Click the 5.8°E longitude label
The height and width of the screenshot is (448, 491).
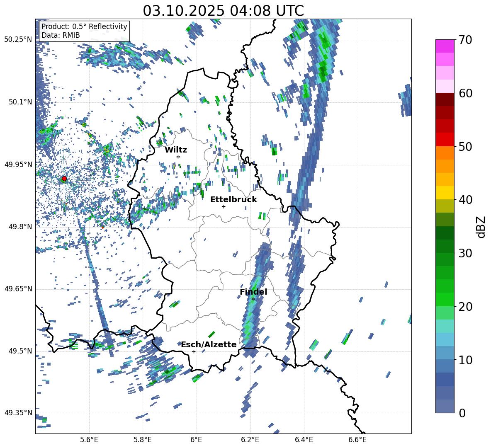tap(143, 440)
